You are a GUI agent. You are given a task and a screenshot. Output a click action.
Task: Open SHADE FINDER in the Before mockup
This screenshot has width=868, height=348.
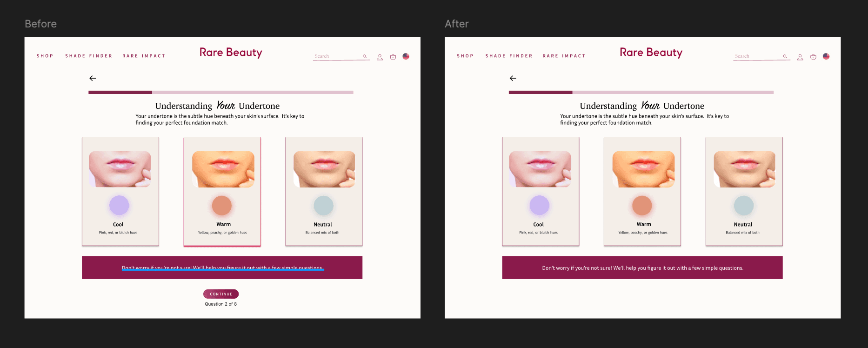(x=89, y=56)
